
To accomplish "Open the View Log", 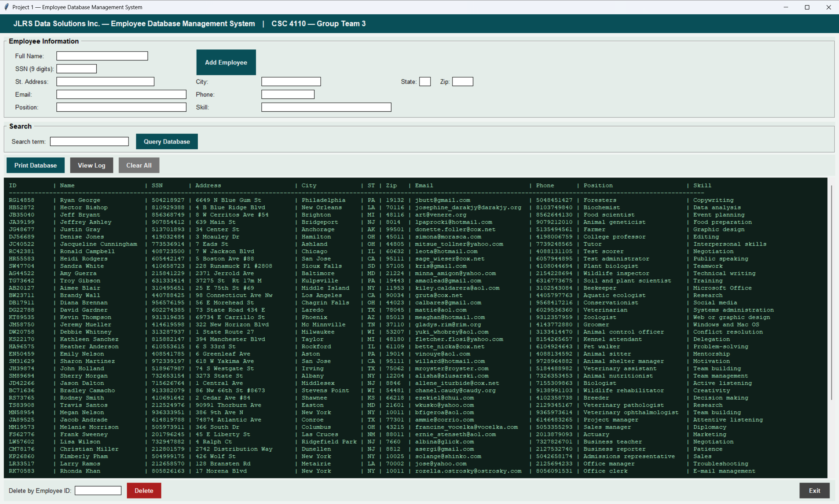I will click(x=92, y=165).
